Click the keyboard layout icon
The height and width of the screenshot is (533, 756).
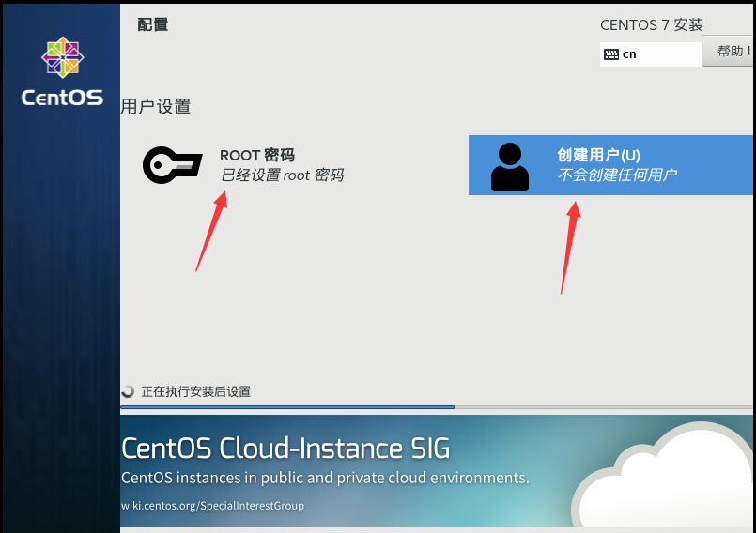pos(610,54)
